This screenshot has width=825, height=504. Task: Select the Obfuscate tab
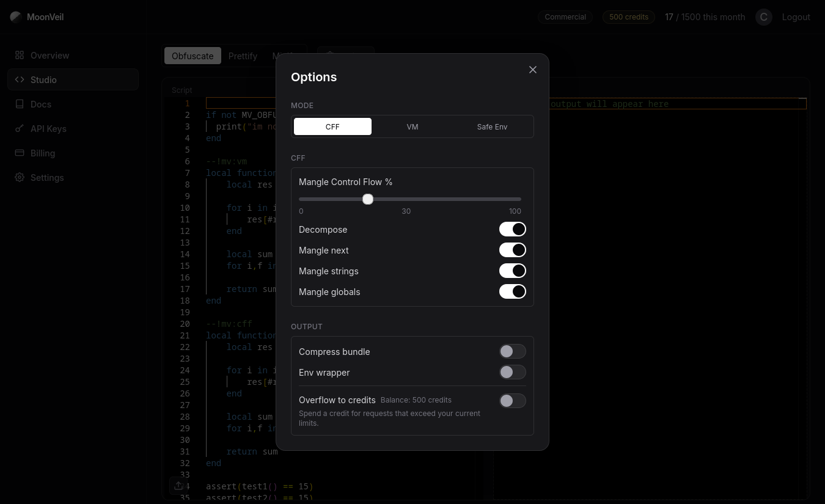[193, 56]
